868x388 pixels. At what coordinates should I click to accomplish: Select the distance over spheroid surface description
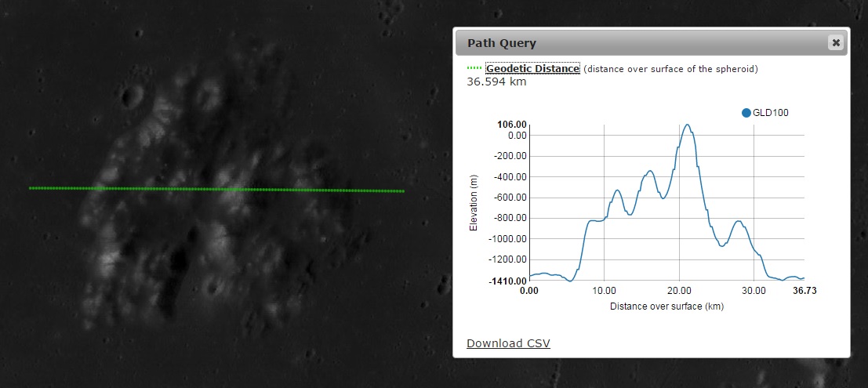pyautogui.click(x=670, y=69)
